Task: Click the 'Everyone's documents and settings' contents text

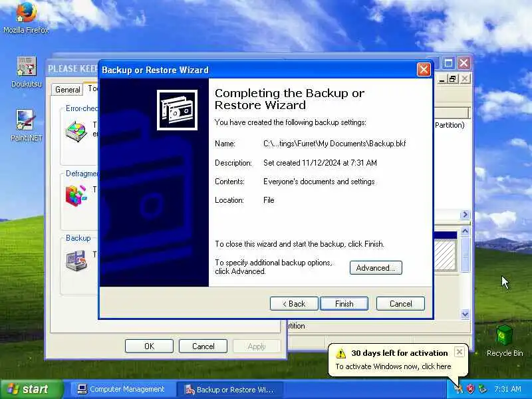Action: pos(319,182)
